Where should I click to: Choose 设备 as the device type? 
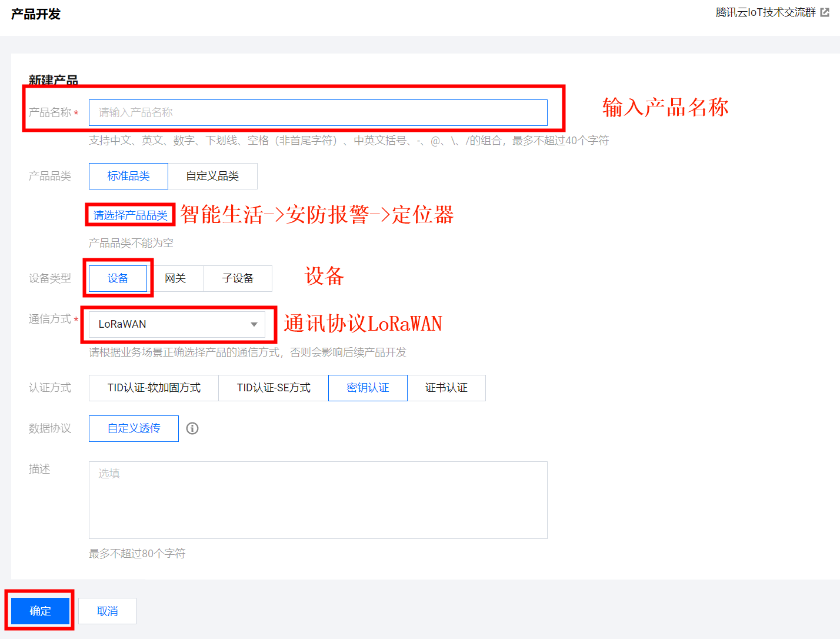(118, 278)
